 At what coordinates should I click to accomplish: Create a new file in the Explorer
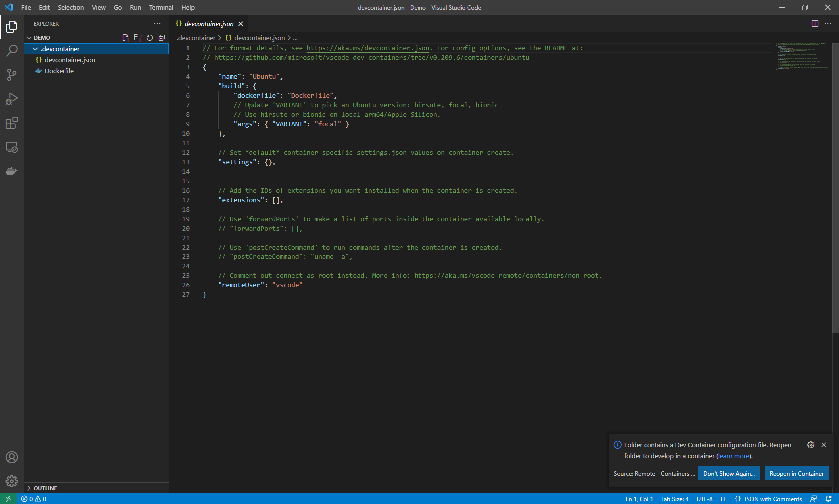126,37
